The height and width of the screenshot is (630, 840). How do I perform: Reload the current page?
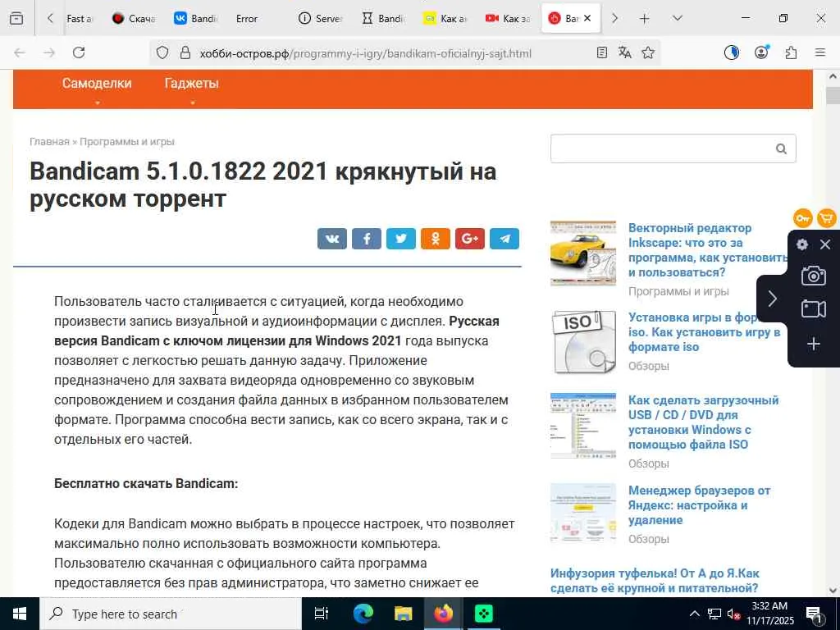79,52
